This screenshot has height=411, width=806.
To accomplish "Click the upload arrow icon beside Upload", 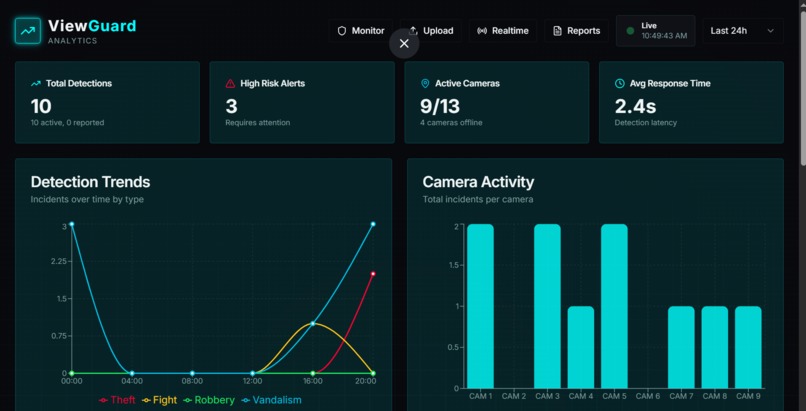I will 413,31.
